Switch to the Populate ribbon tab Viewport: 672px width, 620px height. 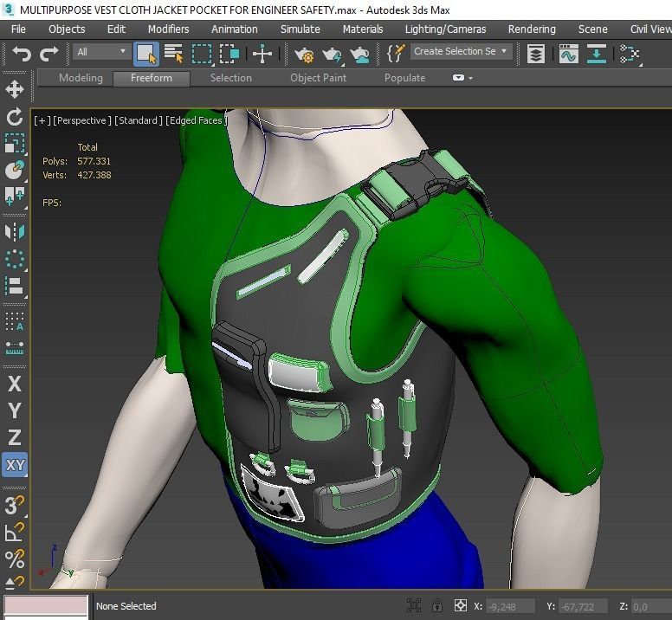click(404, 78)
